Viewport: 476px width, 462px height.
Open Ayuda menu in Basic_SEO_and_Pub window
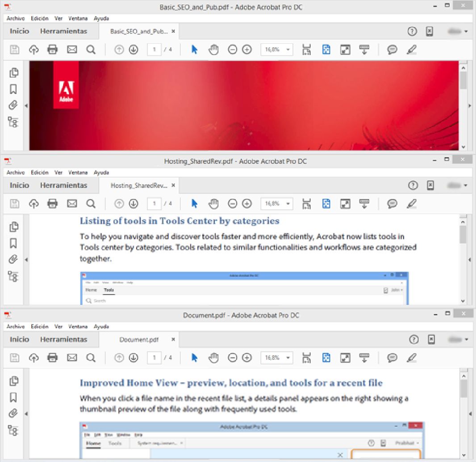pyautogui.click(x=101, y=18)
